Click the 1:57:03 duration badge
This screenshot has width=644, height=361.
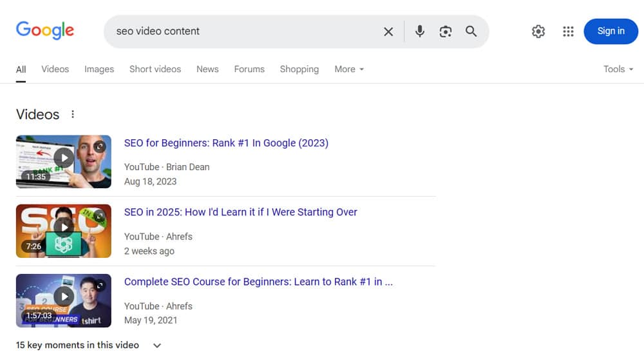39,315
